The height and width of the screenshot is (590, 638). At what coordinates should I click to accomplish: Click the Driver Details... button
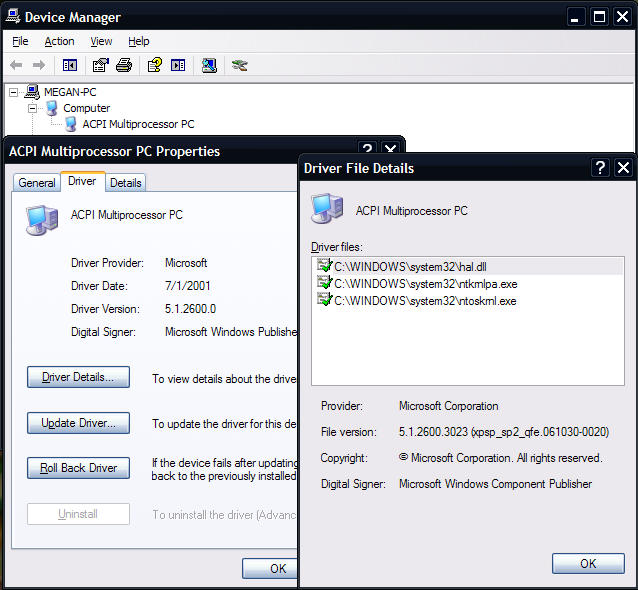[x=79, y=377]
